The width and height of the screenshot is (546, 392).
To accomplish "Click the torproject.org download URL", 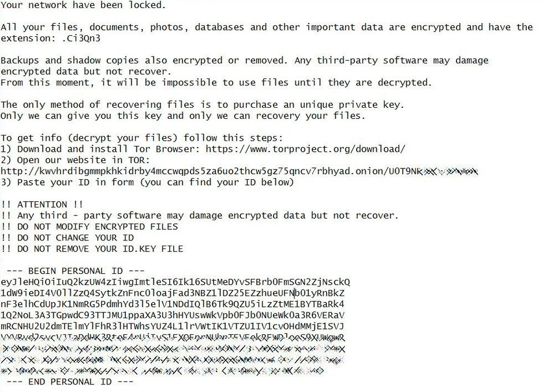I will pos(305,149).
